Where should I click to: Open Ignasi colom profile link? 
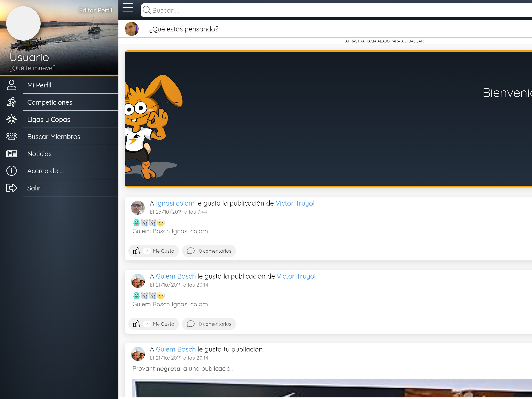click(175, 203)
